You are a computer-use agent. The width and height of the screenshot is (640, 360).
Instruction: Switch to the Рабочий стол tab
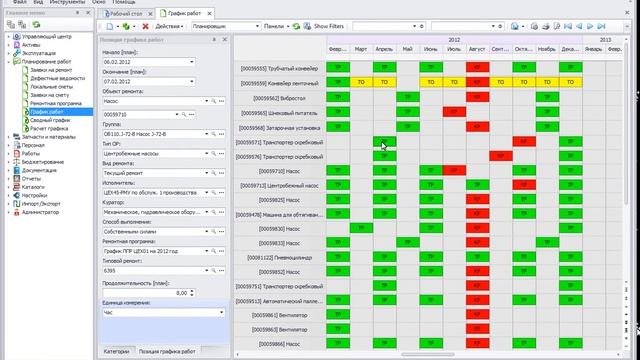[127, 13]
